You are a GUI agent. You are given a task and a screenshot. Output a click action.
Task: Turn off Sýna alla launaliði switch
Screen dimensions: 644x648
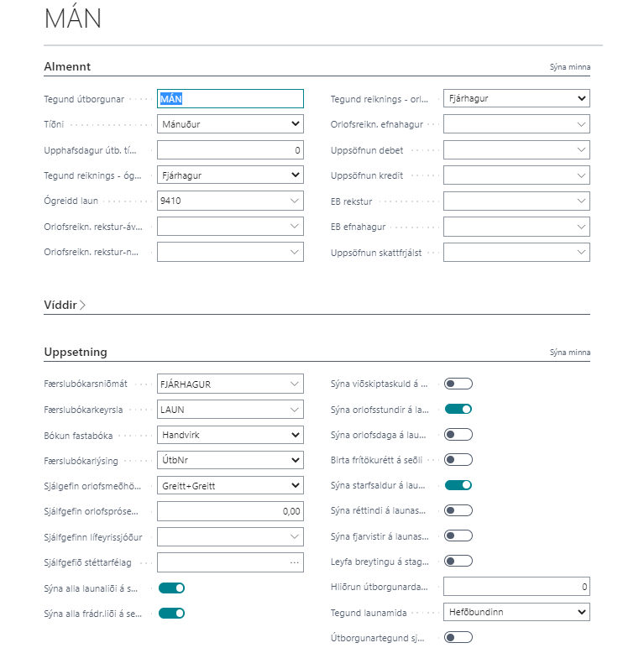(171, 588)
